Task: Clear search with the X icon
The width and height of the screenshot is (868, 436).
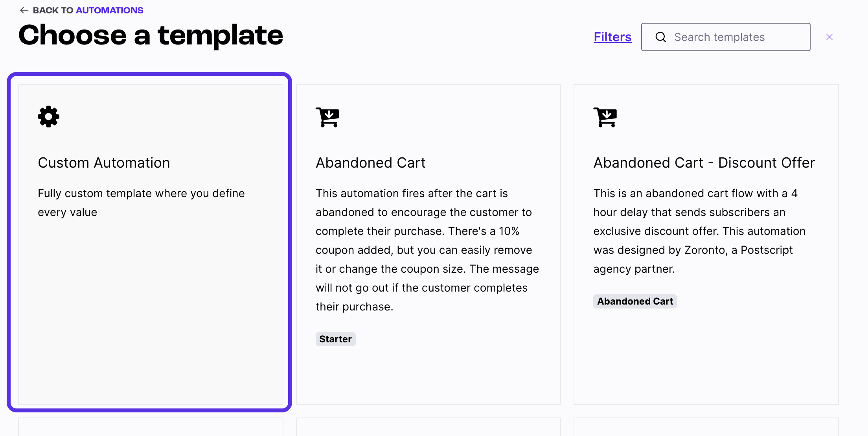Action: (829, 37)
